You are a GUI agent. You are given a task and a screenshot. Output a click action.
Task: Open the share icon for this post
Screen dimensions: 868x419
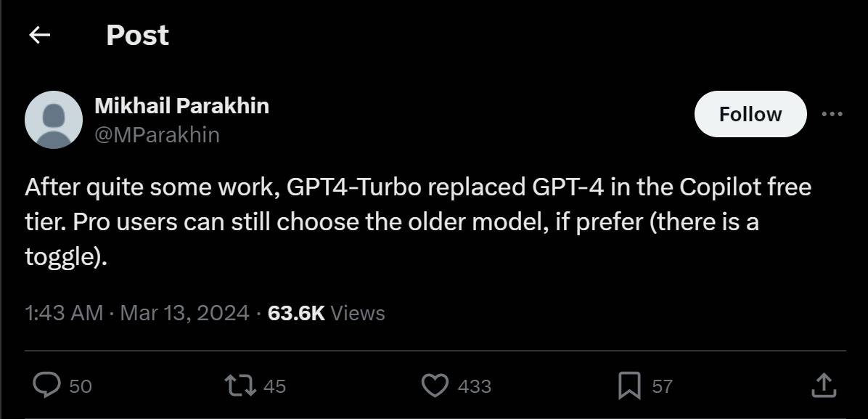[823, 385]
